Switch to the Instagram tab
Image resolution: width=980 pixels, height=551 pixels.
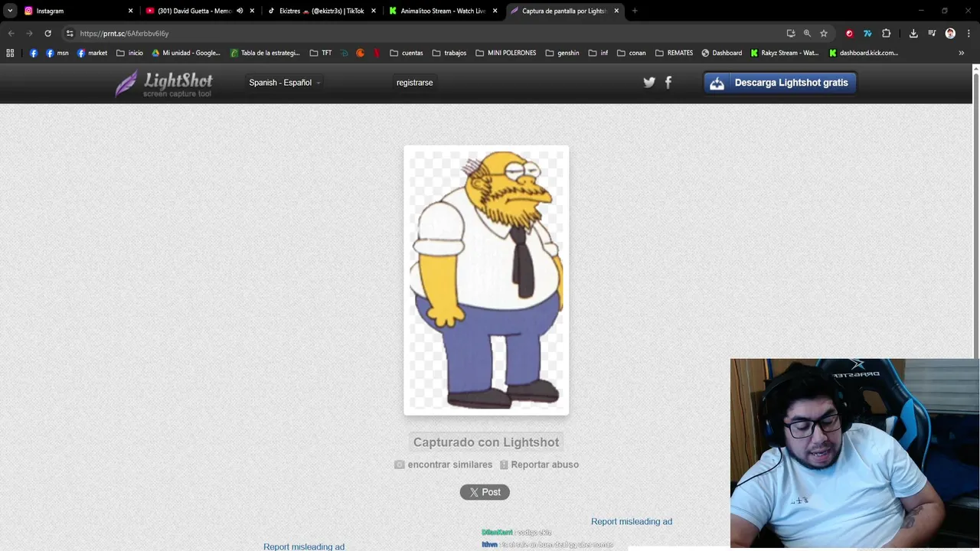click(x=78, y=11)
